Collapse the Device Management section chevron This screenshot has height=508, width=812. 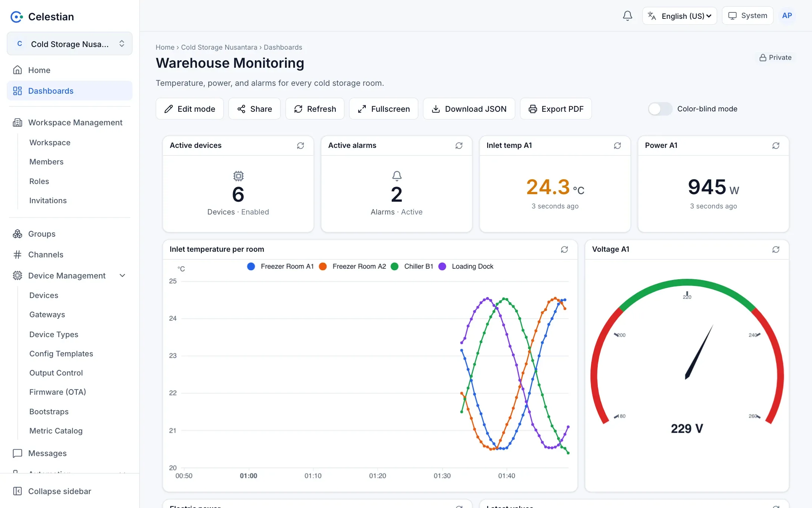coord(122,275)
